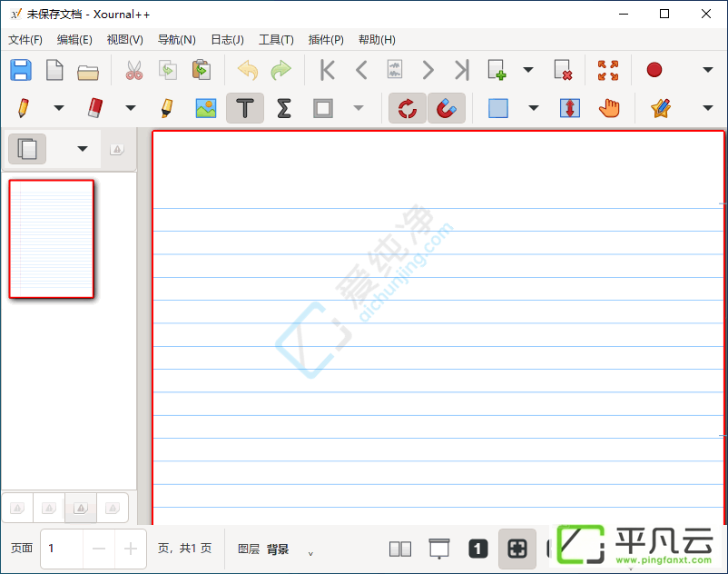Start audio recording with red circle

click(x=654, y=70)
